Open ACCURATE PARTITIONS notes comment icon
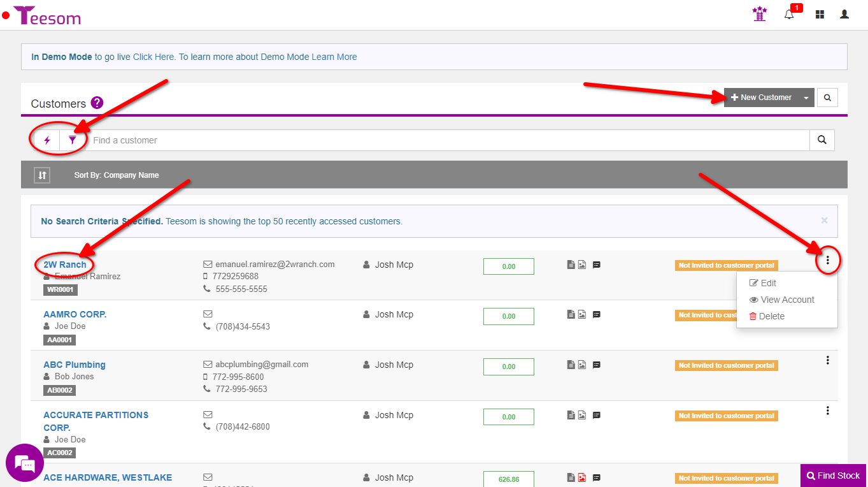Viewport: 868px width, 487px height. pos(597,416)
